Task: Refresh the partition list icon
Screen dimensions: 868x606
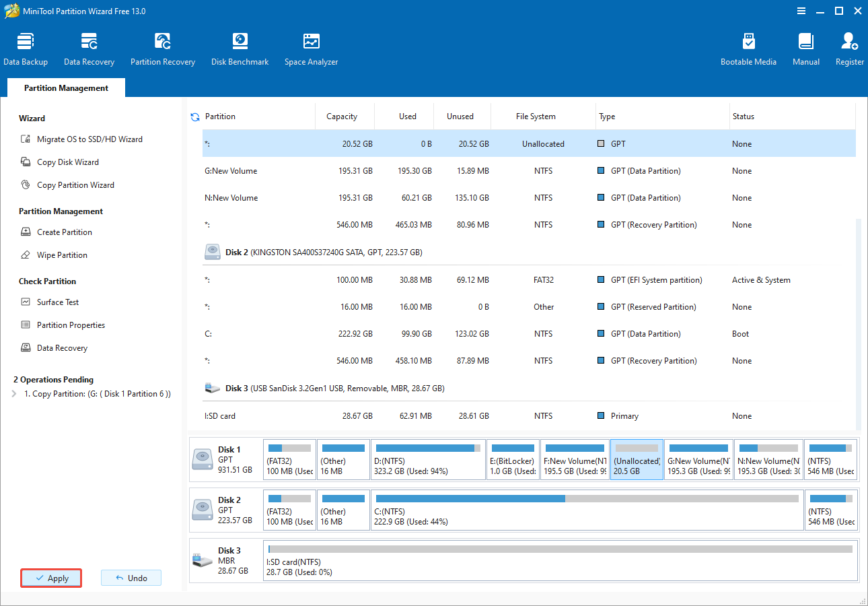Action: 195,117
